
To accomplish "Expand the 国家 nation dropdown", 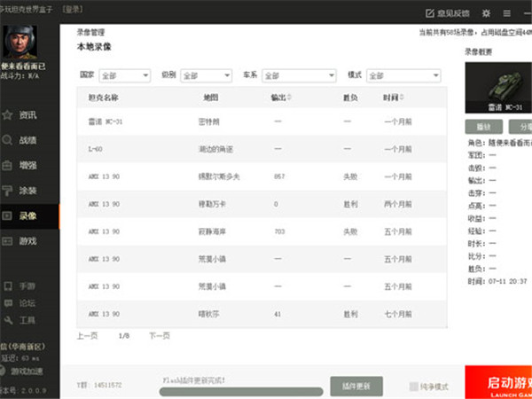I will [125, 76].
